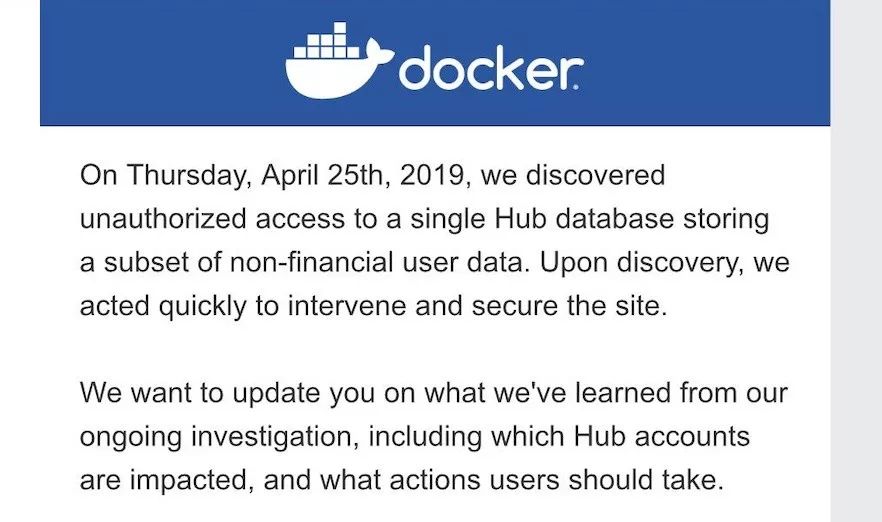The width and height of the screenshot is (882, 522).
Task: Click the word "Thursday" in first paragraph
Action: click(188, 176)
